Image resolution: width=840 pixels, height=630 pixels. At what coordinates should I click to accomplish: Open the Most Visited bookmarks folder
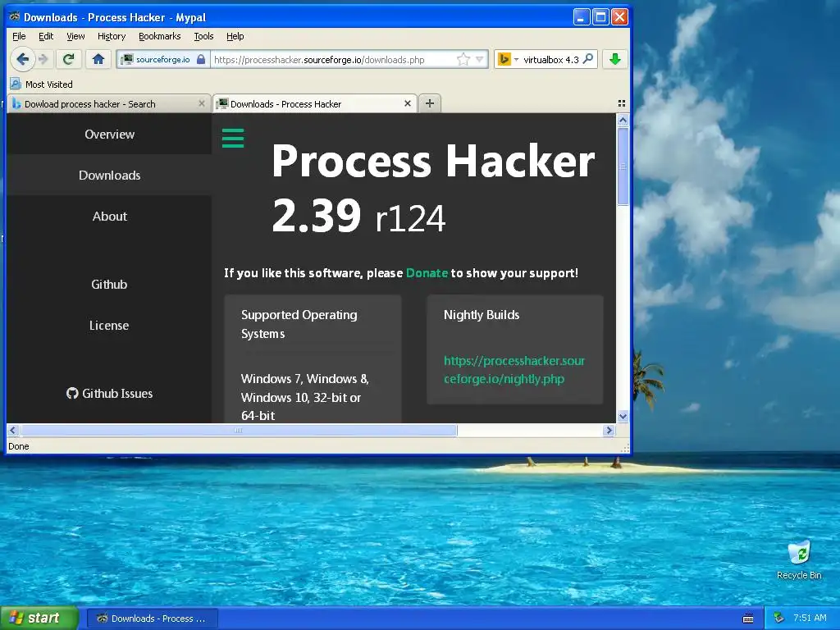(x=42, y=84)
